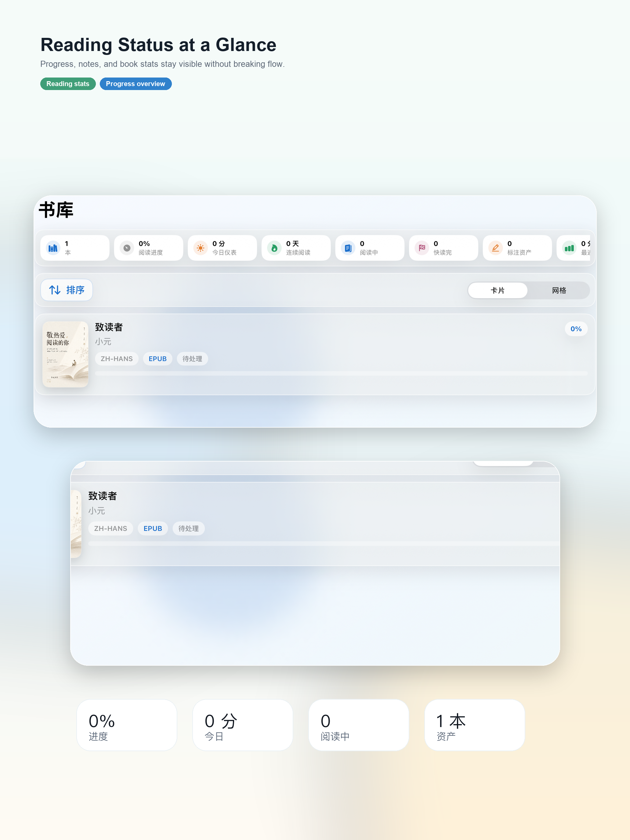The width and height of the screenshot is (630, 840).
Task: Switch to 网格 grid view
Action: tap(559, 291)
